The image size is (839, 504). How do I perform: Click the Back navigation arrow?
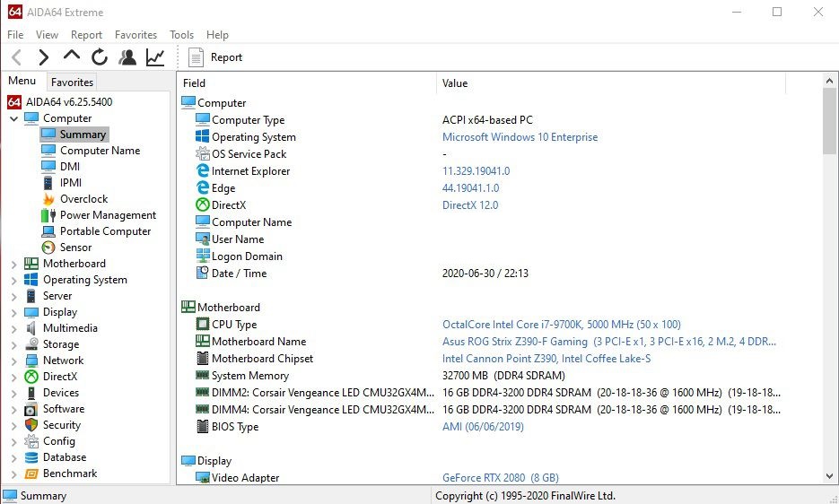pyautogui.click(x=16, y=57)
